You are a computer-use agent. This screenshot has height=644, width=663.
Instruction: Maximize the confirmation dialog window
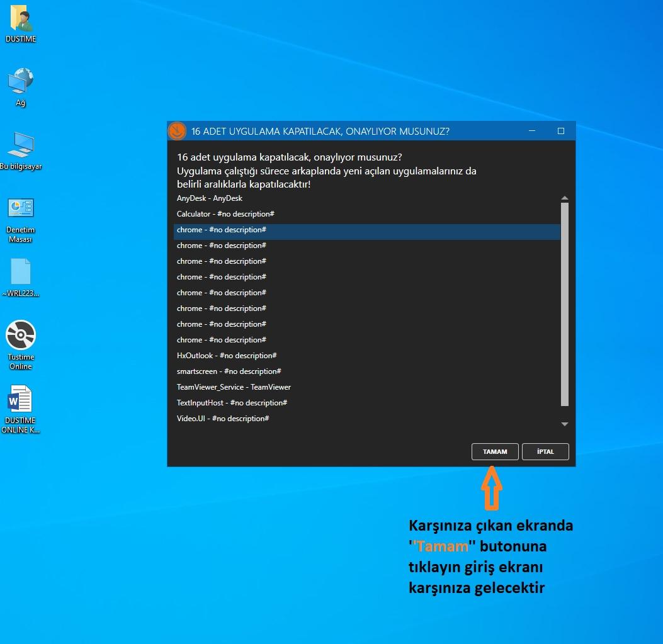click(560, 131)
